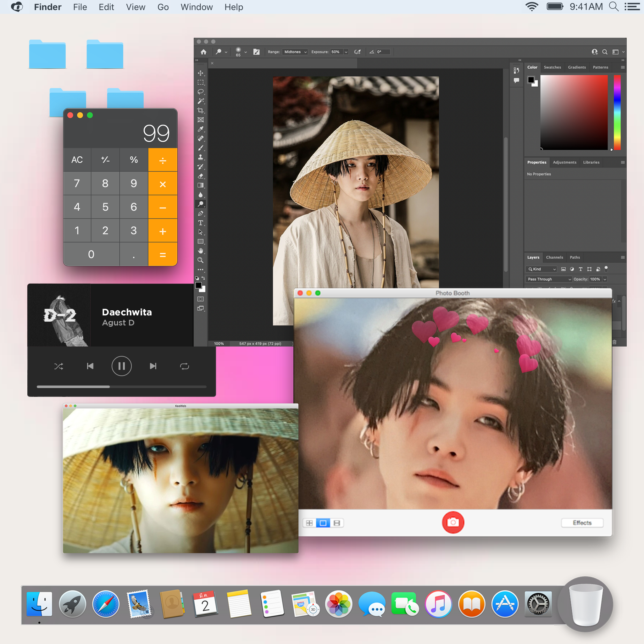Image resolution: width=644 pixels, height=644 pixels.
Task: Select the Crop tool in Photoshop
Action: 200,110
